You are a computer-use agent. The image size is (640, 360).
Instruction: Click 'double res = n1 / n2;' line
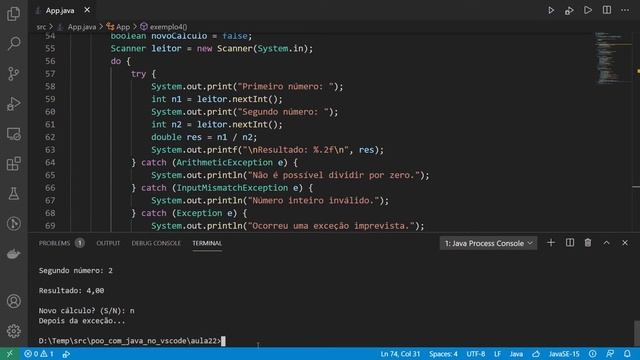(x=204, y=137)
